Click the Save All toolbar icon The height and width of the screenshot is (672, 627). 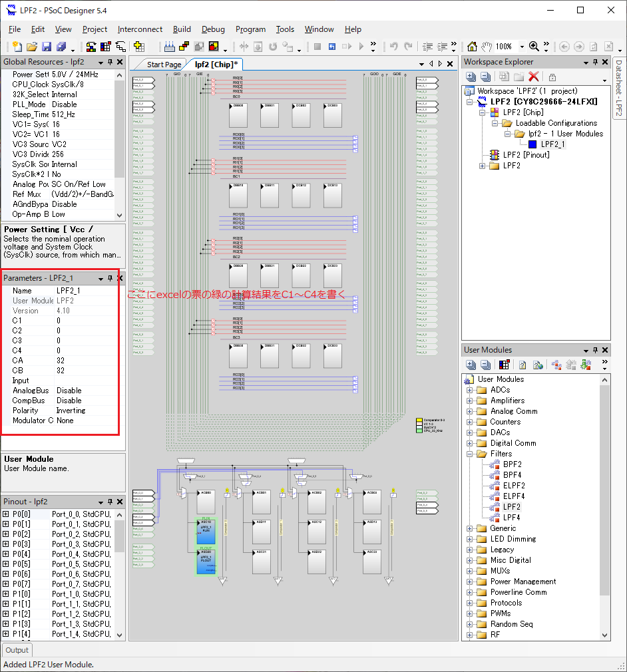coord(61,47)
